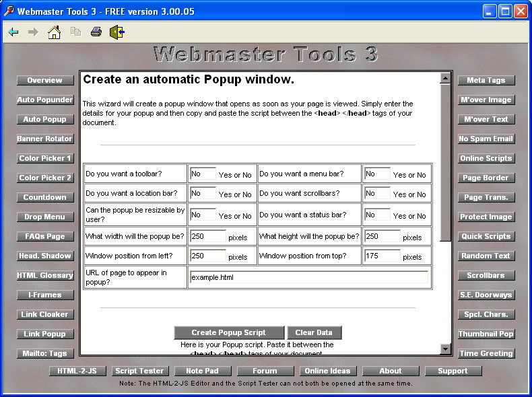Open the Banner Rotator tool
The height and width of the screenshot is (397, 532).
click(x=45, y=139)
